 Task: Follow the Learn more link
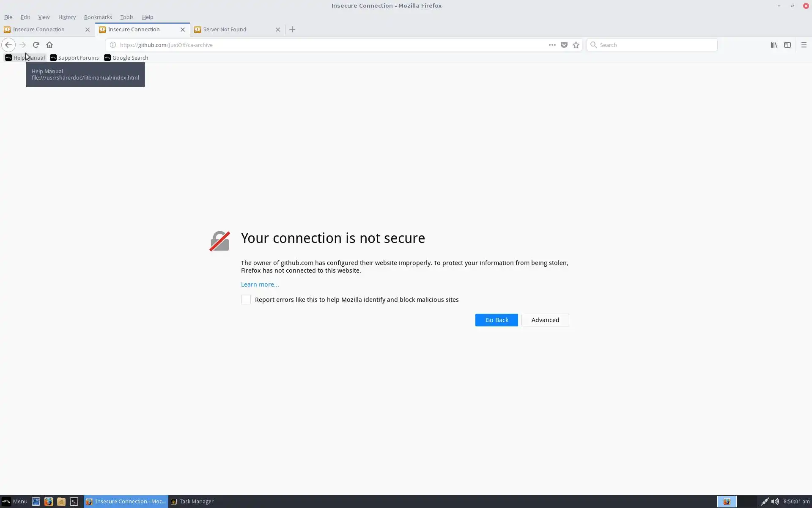[x=260, y=284]
